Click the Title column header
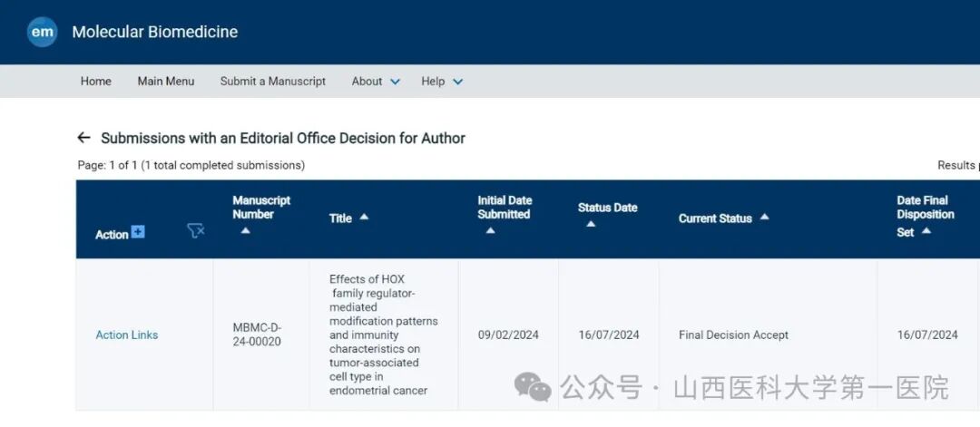The width and height of the screenshot is (980, 427). coord(340,218)
